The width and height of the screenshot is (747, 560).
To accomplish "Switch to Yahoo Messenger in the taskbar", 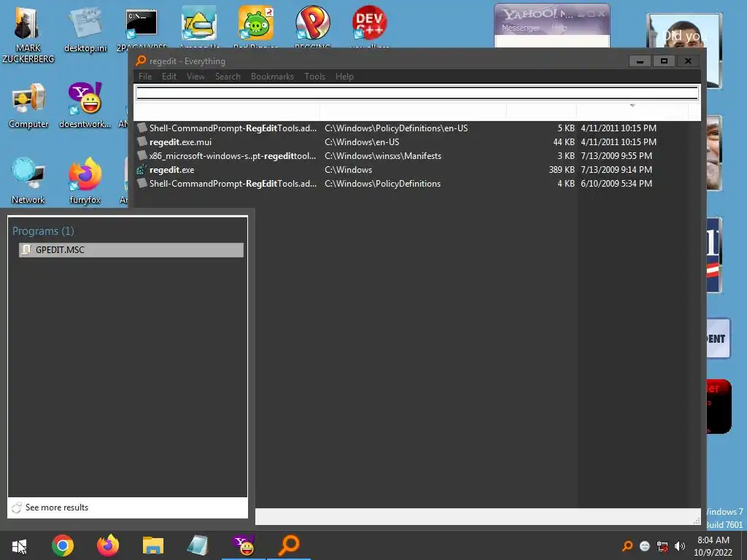I will click(244, 545).
